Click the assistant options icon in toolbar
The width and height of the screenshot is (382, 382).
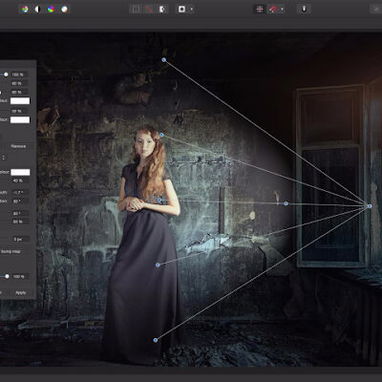304,9
